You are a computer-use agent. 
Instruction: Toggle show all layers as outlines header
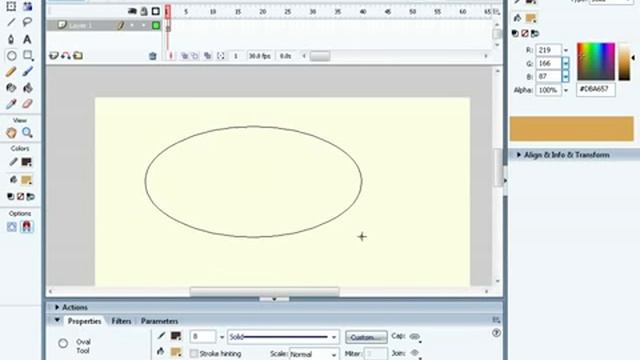[156, 11]
